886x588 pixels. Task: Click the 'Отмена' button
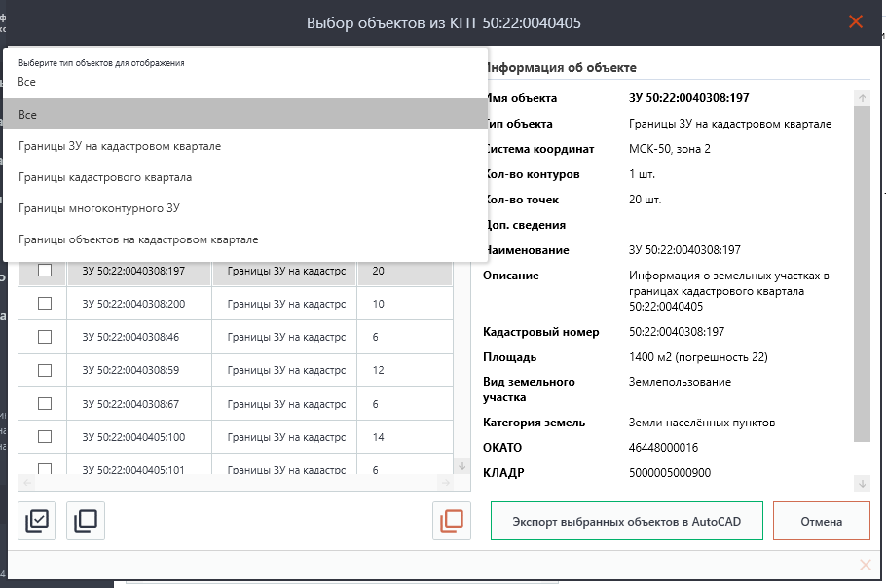(821, 521)
